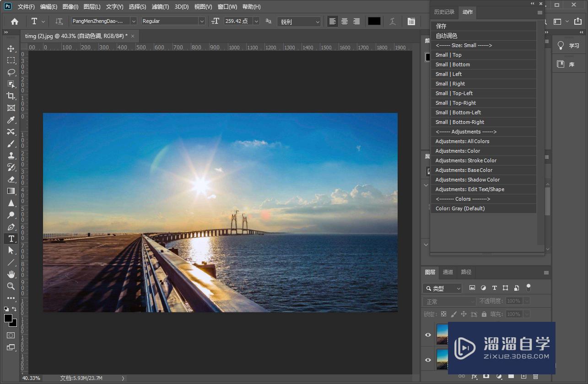Open the 学习 panel button

coord(568,46)
